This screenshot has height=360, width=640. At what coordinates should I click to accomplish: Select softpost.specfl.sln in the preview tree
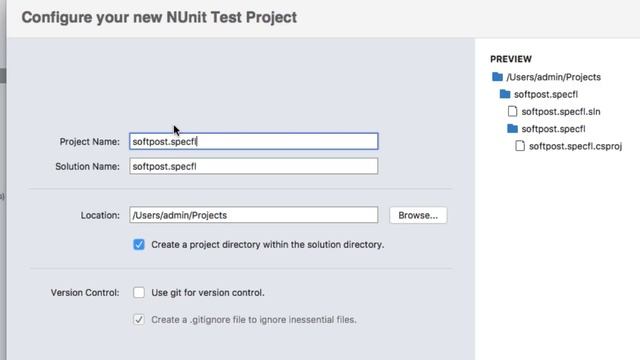click(561, 111)
